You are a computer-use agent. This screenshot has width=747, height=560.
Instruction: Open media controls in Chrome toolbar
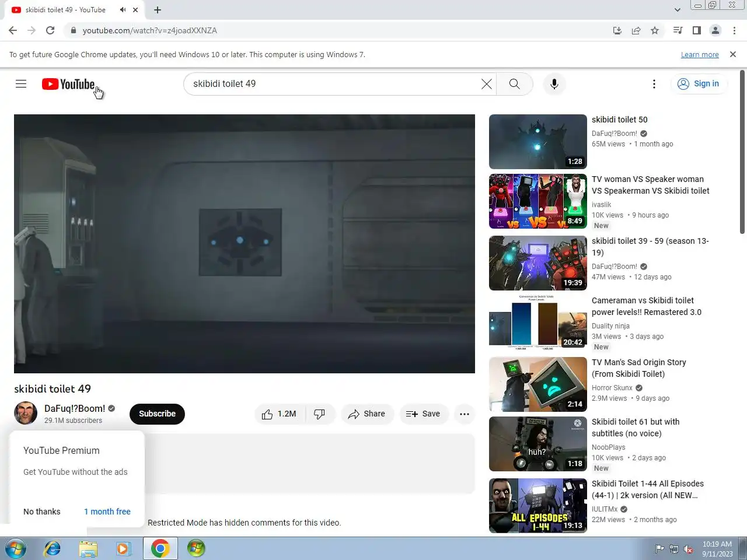point(678,30)
